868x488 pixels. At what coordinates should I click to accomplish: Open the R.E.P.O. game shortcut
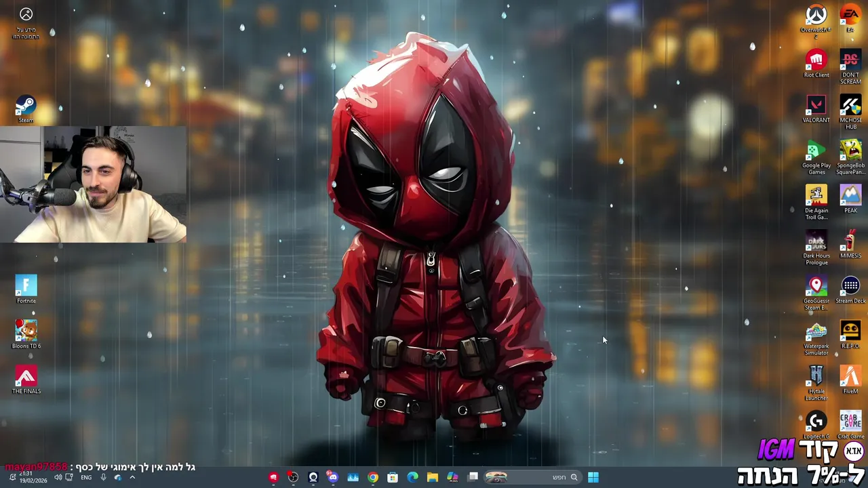(850, 335)
